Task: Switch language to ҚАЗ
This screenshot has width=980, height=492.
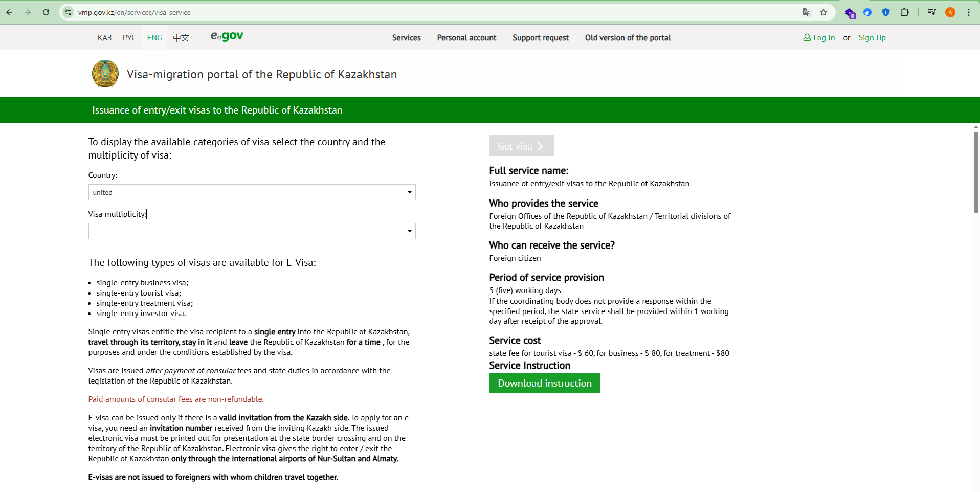Action: 104,38
